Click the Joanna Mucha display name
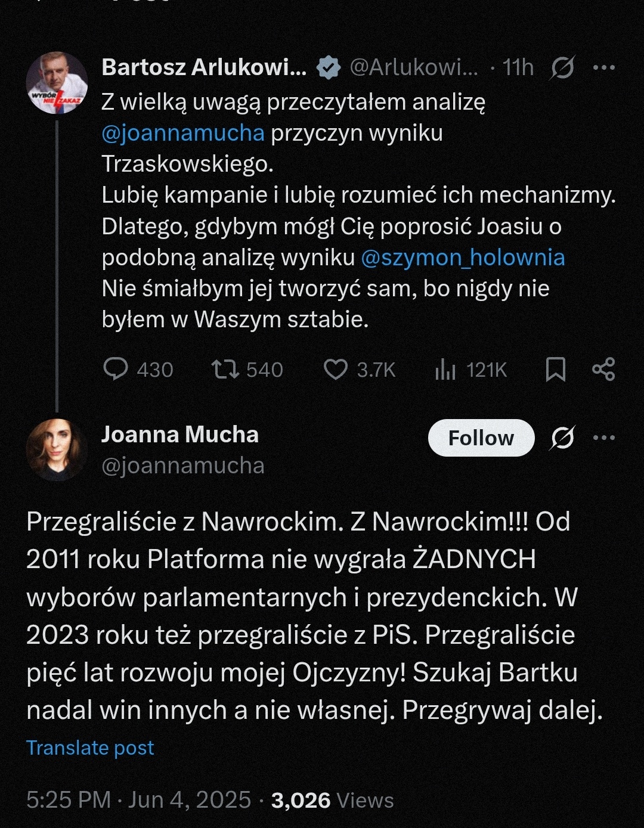Screen dimensions: 644x828 click(x=179, y=435)
